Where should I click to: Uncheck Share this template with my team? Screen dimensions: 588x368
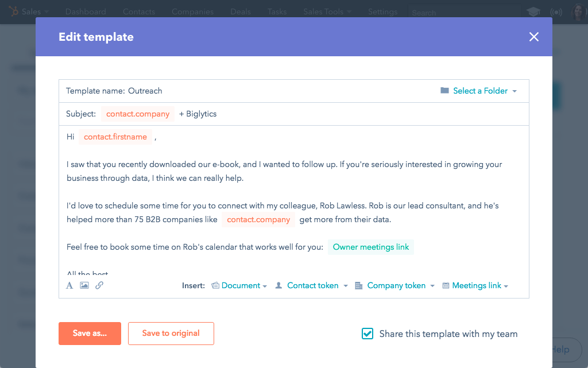tap(367, 334)
